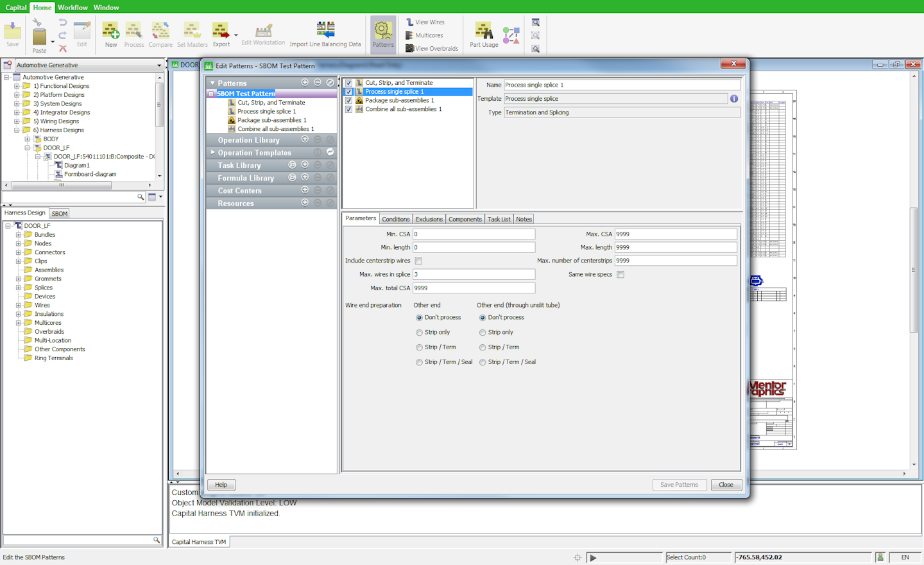This screenshot has height=565, width=924.
Task: Add a new pattern with the plus icon
Action: pos(305,82)
